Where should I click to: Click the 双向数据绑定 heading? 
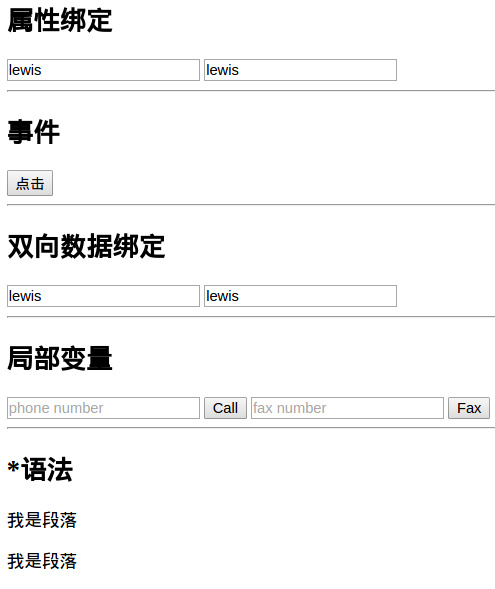86,246
